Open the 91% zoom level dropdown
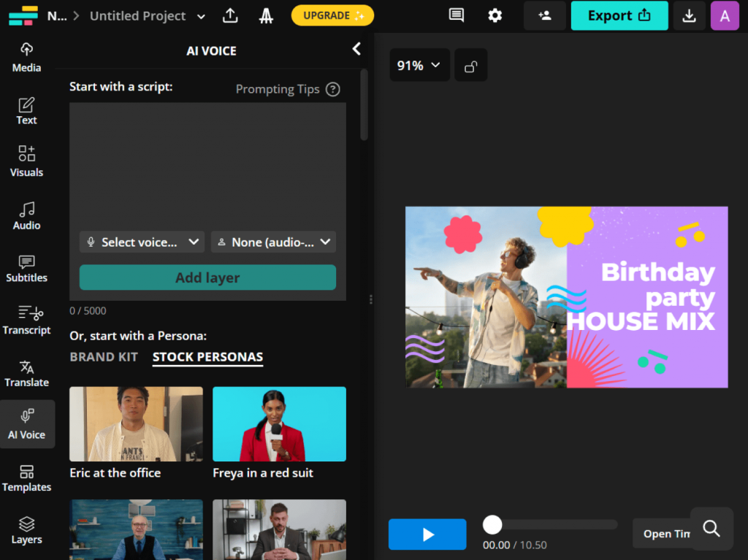 coord(419,65)
